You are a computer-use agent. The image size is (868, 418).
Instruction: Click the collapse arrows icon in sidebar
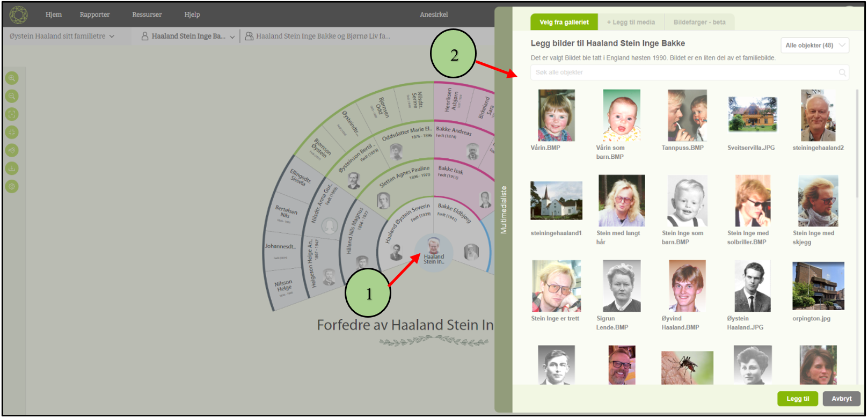point(12,132)
